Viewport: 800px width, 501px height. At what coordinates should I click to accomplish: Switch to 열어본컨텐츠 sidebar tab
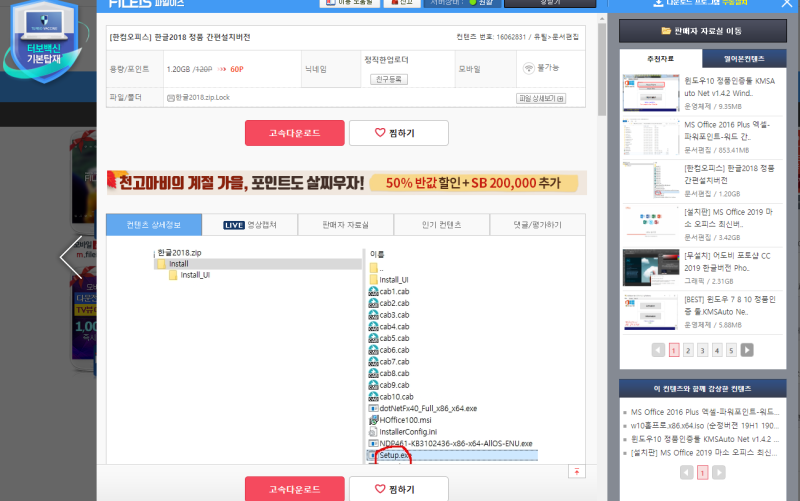point(744,59)
